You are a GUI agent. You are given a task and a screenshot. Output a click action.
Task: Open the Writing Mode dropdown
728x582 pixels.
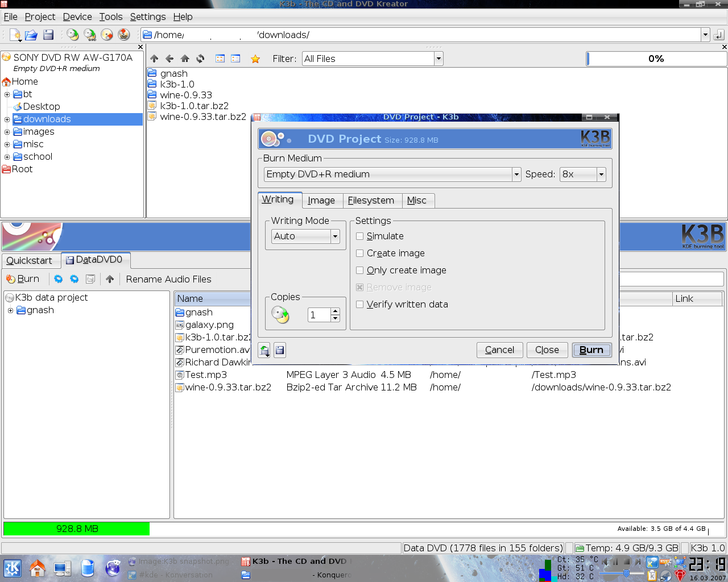[305, 236]
